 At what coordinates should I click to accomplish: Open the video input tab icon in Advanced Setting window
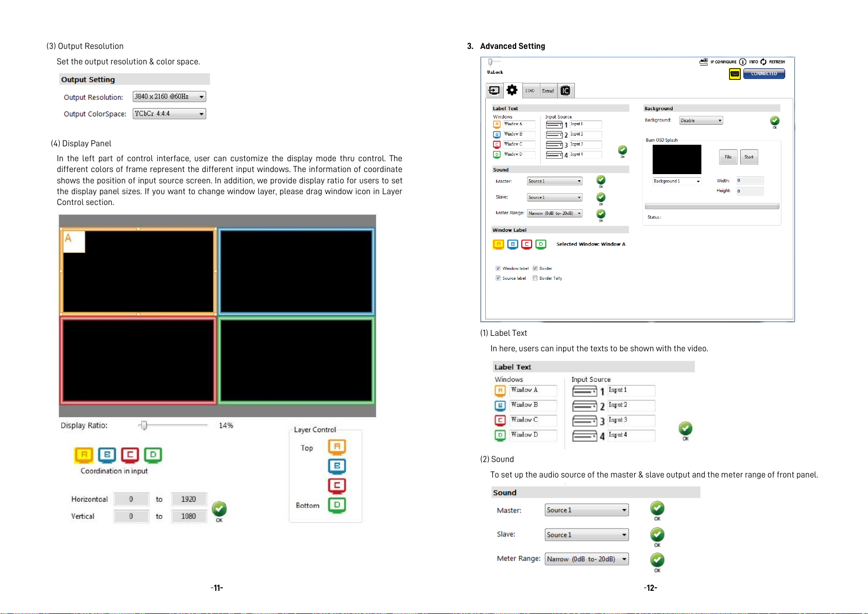(x=494, y=91)
